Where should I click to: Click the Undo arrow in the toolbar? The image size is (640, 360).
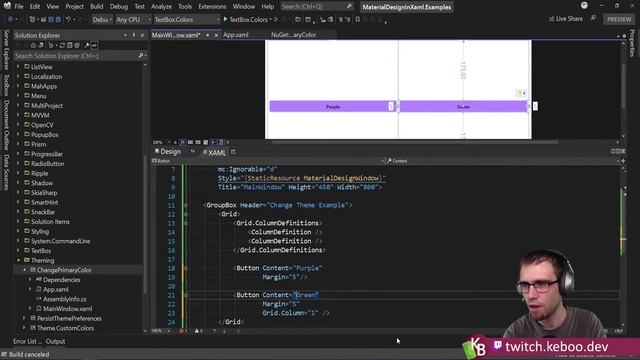(x=68, y=19)
